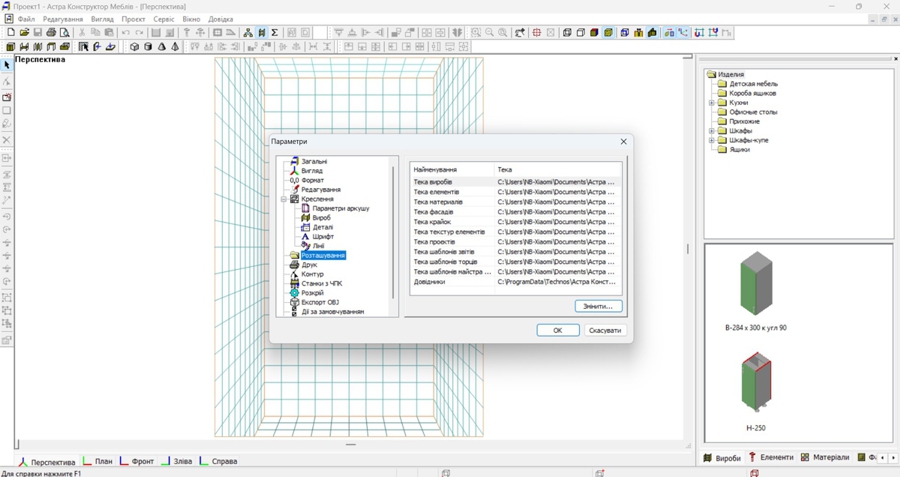Select Експорт OBJ tree item
Image resolution: width=900 pixels, height=477 pixels.
(x=320, y=303)
